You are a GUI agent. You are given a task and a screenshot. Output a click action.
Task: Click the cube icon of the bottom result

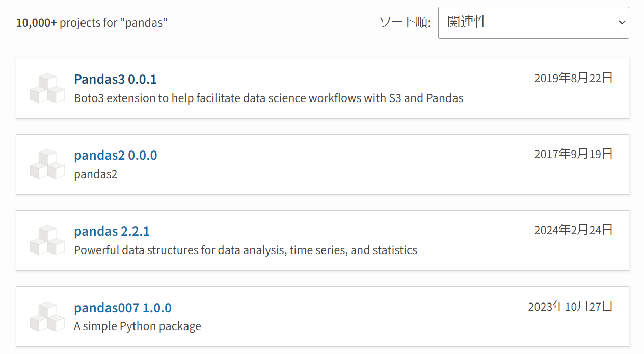pyautogui.click(x=47, y=316)
